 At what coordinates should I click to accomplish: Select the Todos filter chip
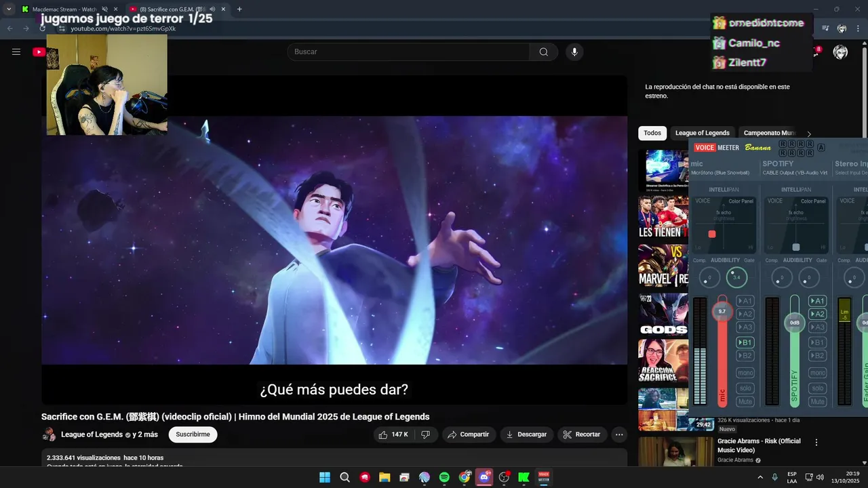tap(652, 133)
